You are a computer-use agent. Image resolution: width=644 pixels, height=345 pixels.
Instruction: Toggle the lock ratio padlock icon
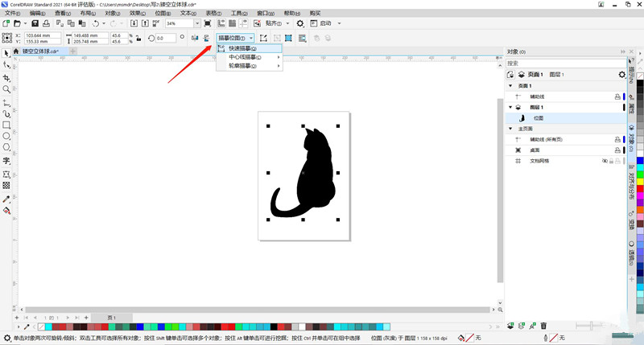(x=138, y=38)
